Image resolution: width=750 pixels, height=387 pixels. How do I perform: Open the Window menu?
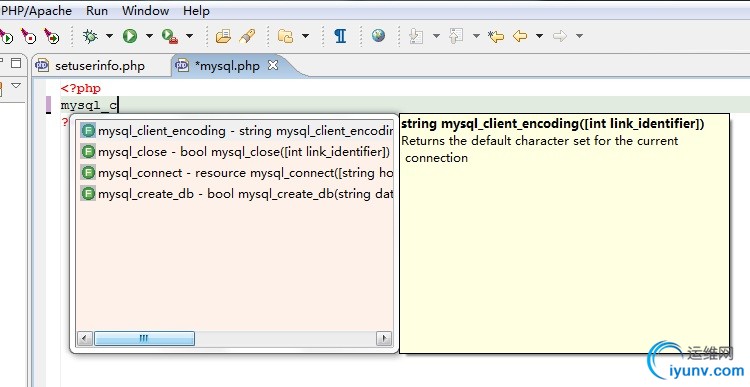(145, 11)
